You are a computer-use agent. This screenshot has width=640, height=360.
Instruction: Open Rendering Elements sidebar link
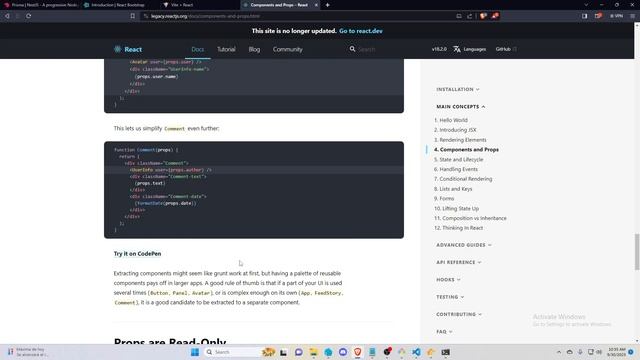[x=460, y=140]
